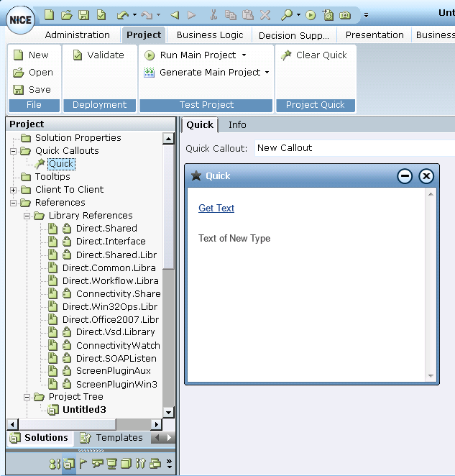Collapse the References tree node
The width and height of the screenshot is (455, 476).
(x=14, y=203)
